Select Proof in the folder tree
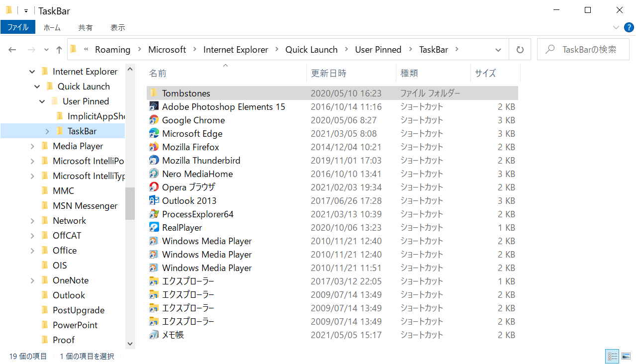Screen dimensions: 636x364 [x=64, y=340]
